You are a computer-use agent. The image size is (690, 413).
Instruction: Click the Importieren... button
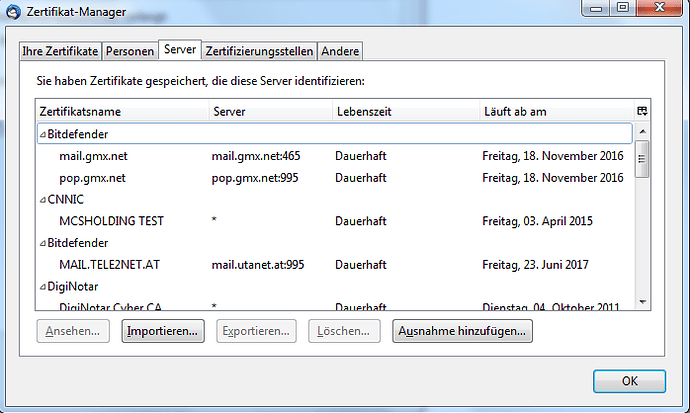163,331
